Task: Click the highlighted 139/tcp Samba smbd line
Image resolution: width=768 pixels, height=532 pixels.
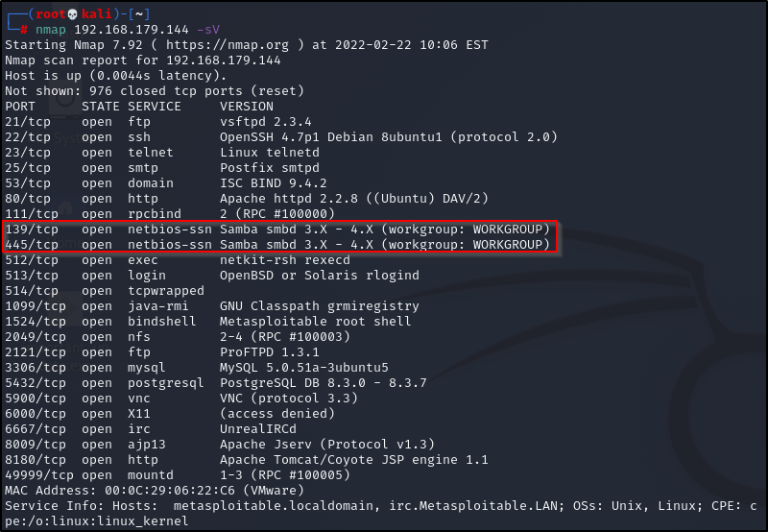Action: (x=280, y=230)
